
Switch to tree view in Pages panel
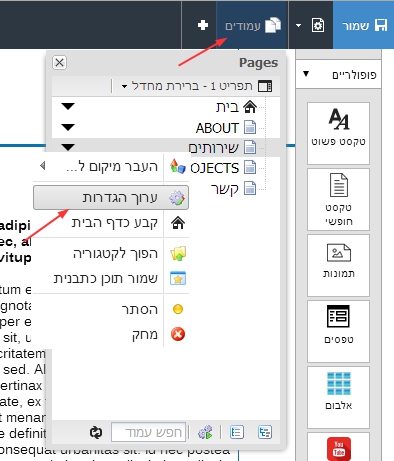[x=265, y=433]
